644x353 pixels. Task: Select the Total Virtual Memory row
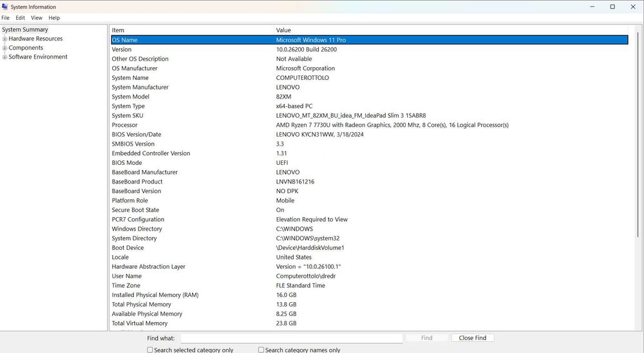coord(370,323)
